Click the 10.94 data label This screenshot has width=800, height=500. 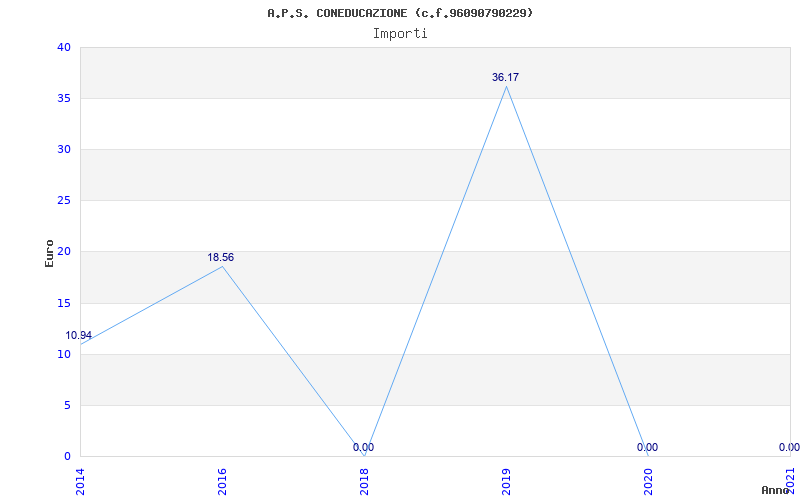click(x=79, y=336)
